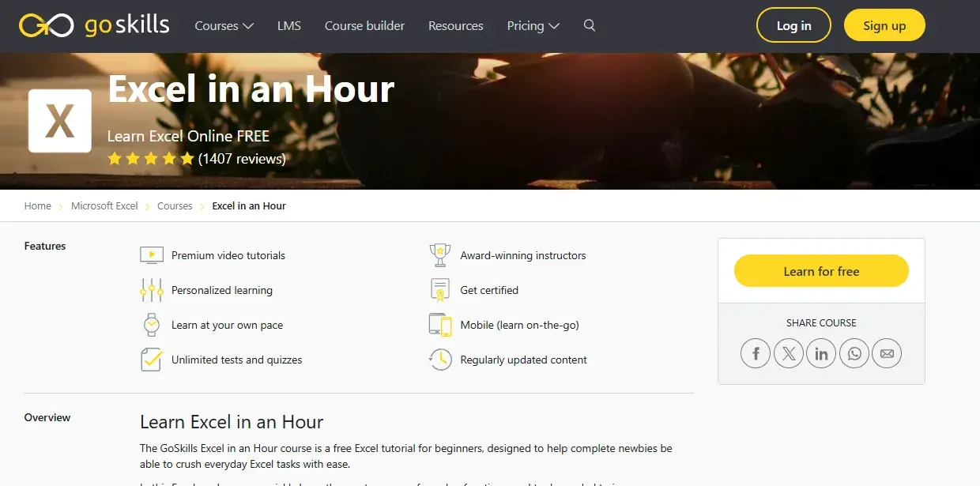Viewport: 980px width, 486px height.
Task: Click the Learn for free button
Action: point(821,271)
